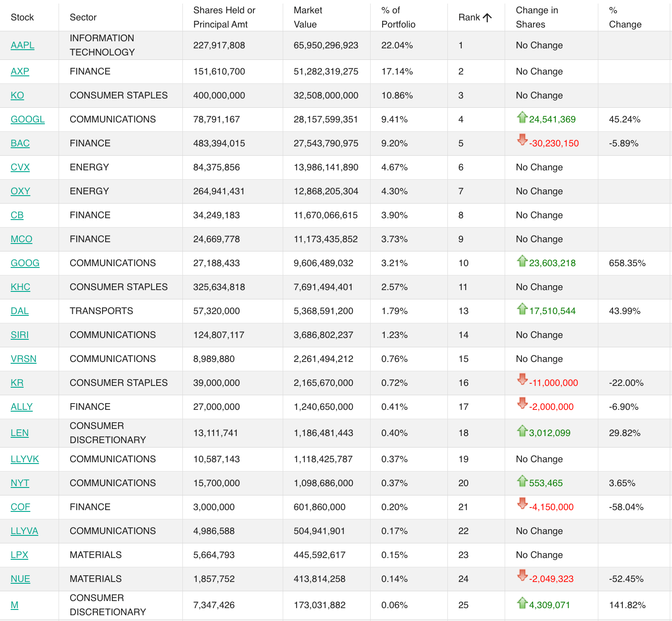The width and height of the screenshot is (672, 621).
Task: Open the GOOG stock link
Action: 25,263
